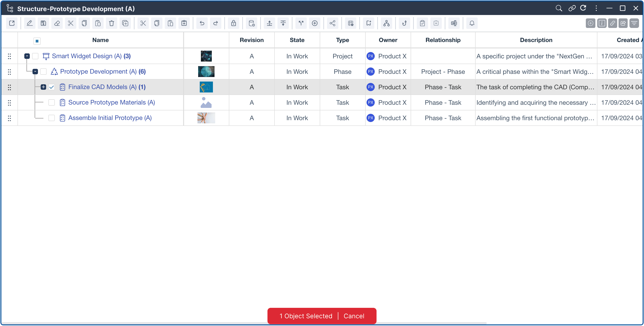Click the notification bell icon
Image resolution: width=644 pixels, height=326 pixels.
click(472, 23)
